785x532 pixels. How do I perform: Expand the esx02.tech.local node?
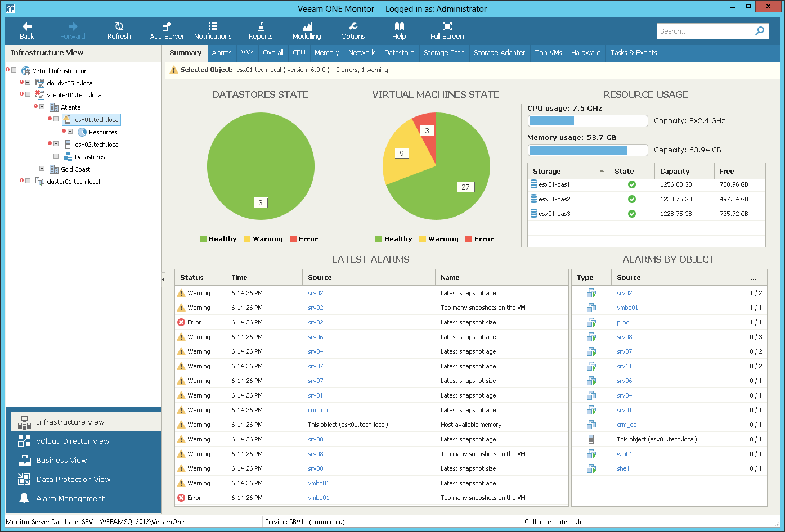(x=56, y=144)
